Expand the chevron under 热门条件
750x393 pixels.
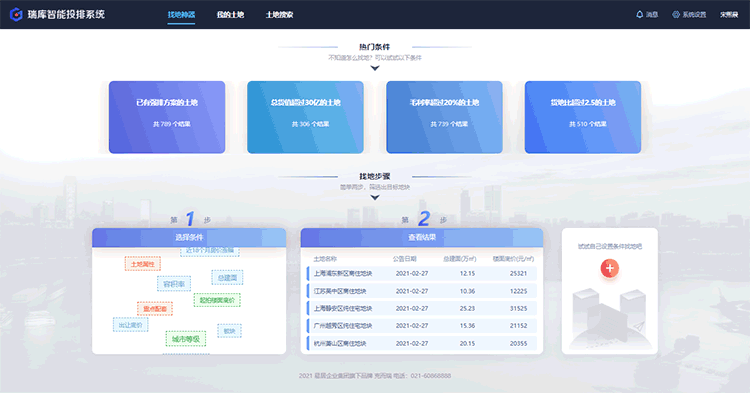(x=375, y=68)
